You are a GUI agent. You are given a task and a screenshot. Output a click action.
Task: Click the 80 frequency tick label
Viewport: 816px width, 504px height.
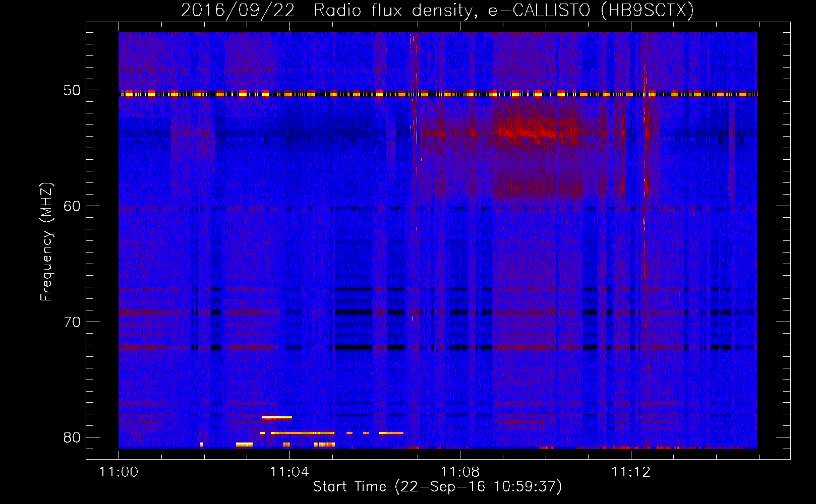[x=72, y=437]
